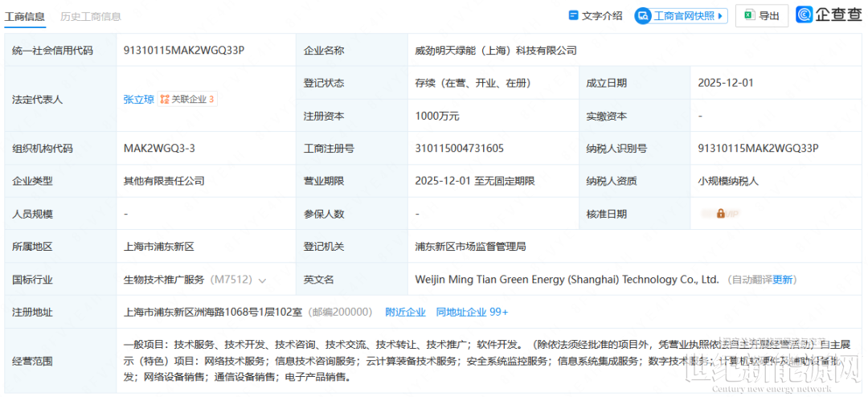Click the credit code 91310115MAK2WGQ33P
The height and width of the screenshot is (397, 868).
coord(183,50)
